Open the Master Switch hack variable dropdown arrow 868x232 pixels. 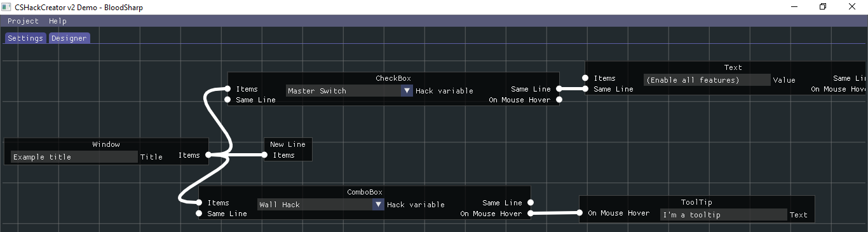pos(407,91)
